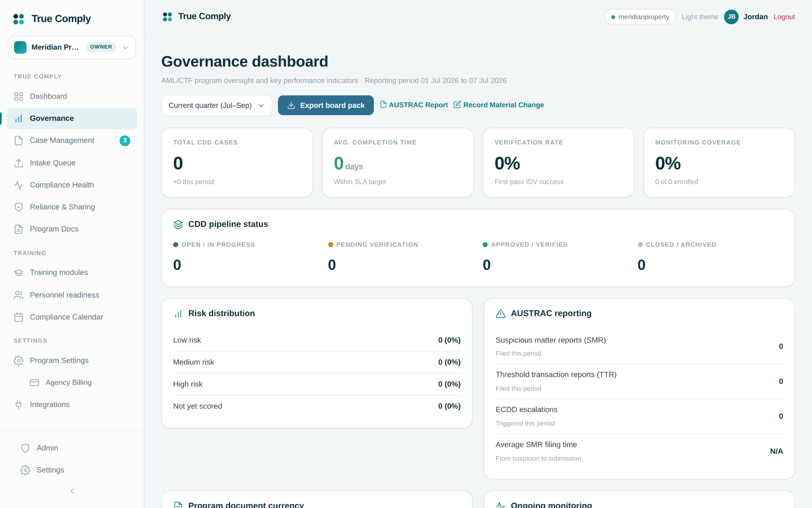The height and width of the screenshot is (508, 812).
Task: Click 'Suspicious matter reports (SMR)' row
Action: [639, 346]
